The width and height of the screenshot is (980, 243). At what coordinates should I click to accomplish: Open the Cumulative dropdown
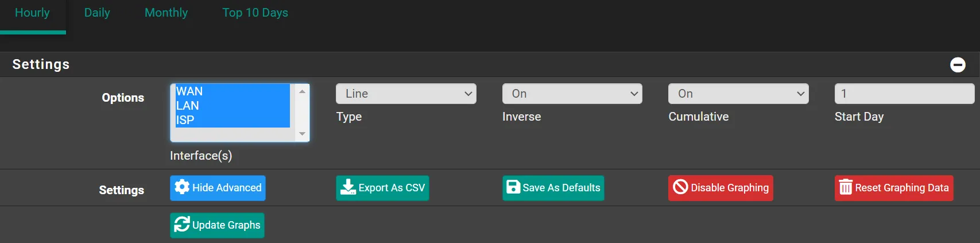738,94
